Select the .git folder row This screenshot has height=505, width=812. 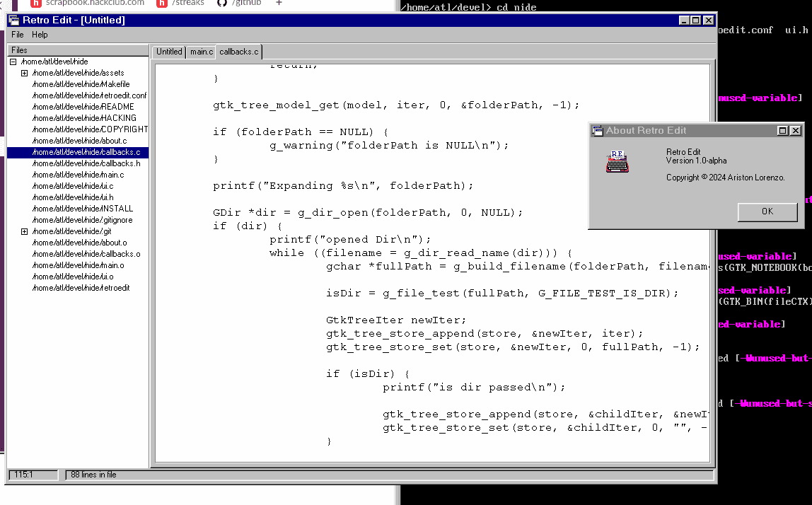(x=71, y=231)
